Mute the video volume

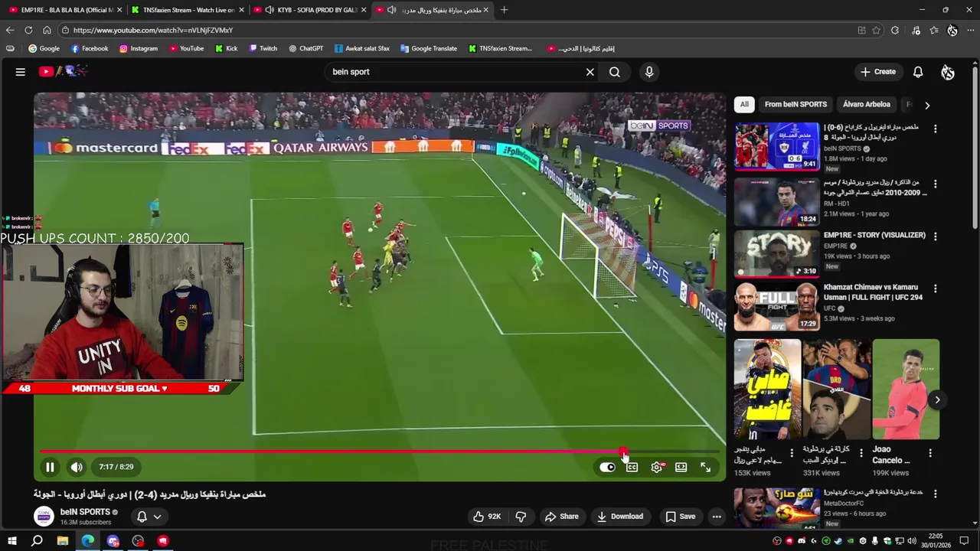point(77,467)
